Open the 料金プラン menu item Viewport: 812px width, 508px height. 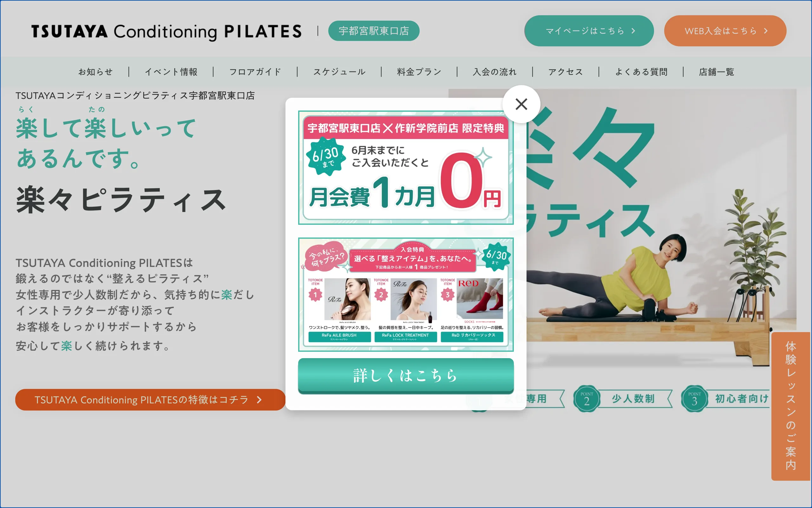pos(419,72)
